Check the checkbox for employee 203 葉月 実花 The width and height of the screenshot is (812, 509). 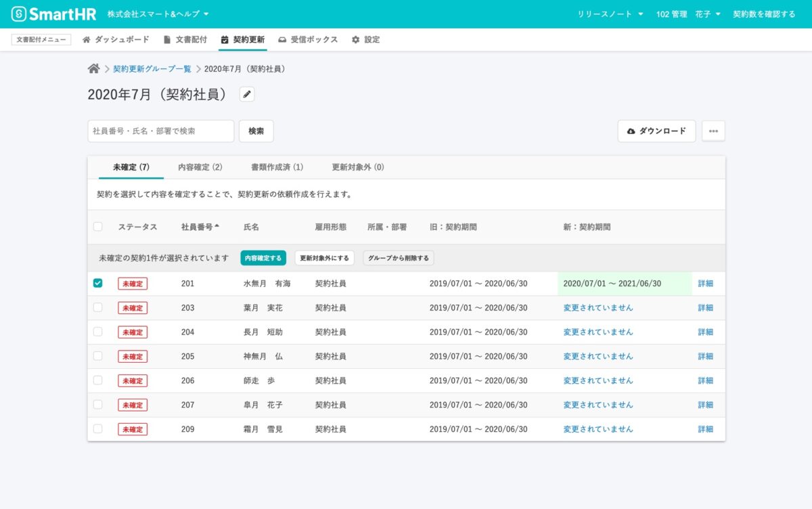(97, 307)
